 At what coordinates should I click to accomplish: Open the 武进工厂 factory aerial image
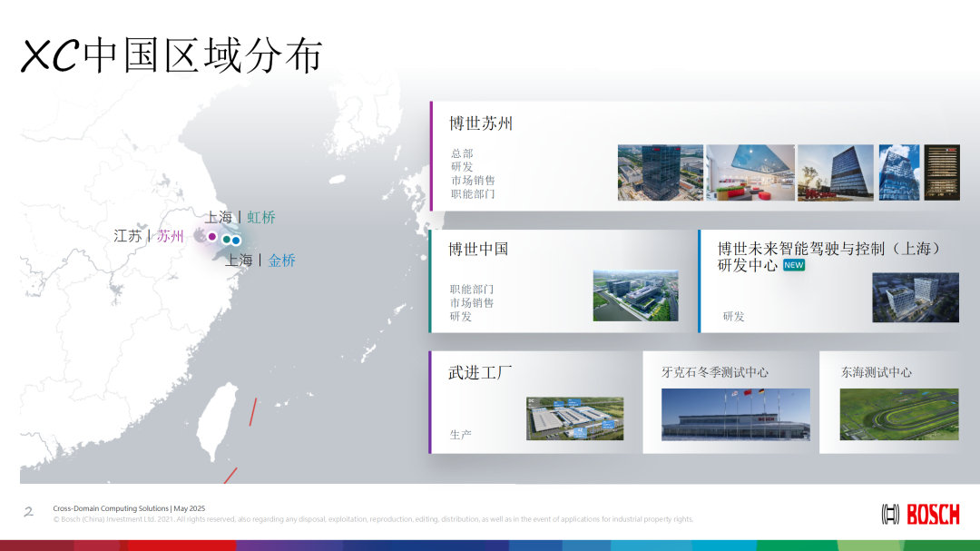pos(575,418)
